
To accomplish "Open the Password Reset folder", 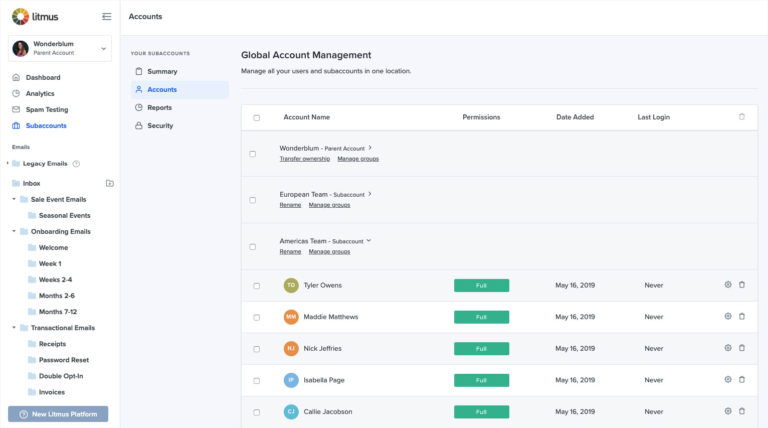I will pos(64,360).
